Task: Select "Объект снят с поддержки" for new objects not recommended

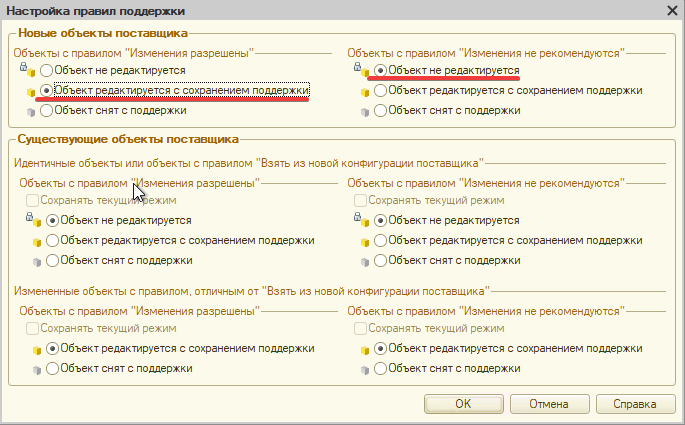Action: 380,111
